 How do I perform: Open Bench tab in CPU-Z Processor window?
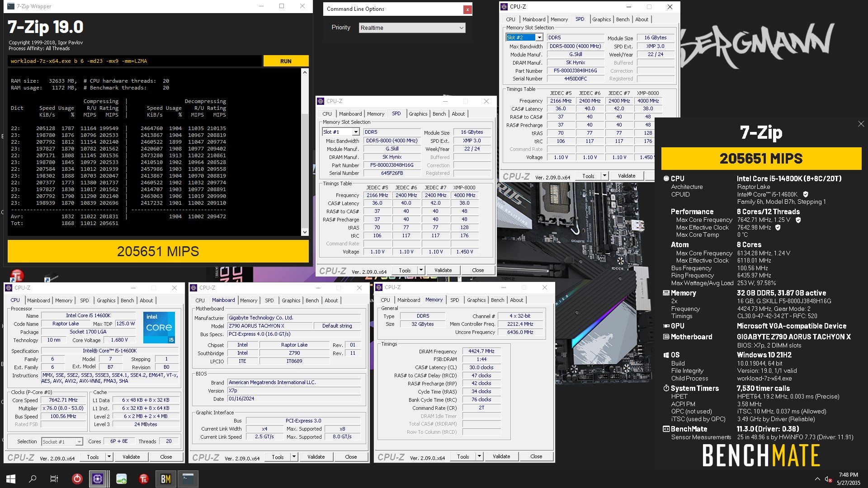click(127, 300)
